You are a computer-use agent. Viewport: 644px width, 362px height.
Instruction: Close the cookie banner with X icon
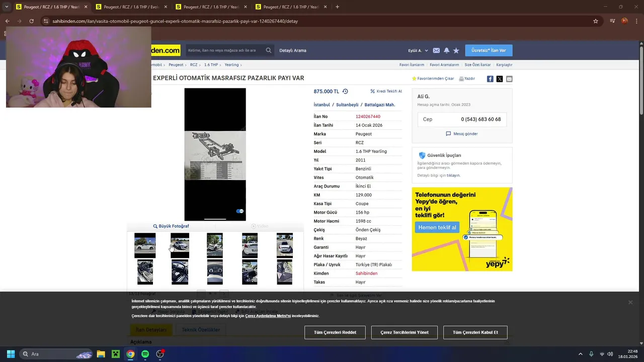tap(630, 302)
